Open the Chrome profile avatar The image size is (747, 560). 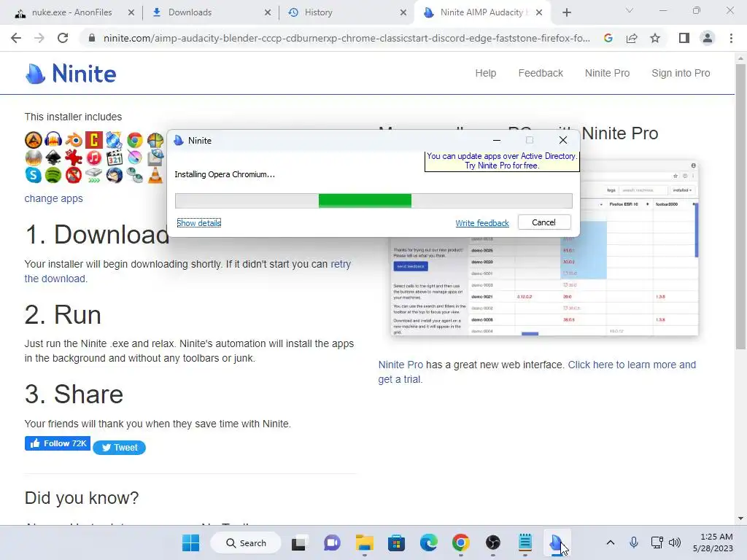click(708, 38)
